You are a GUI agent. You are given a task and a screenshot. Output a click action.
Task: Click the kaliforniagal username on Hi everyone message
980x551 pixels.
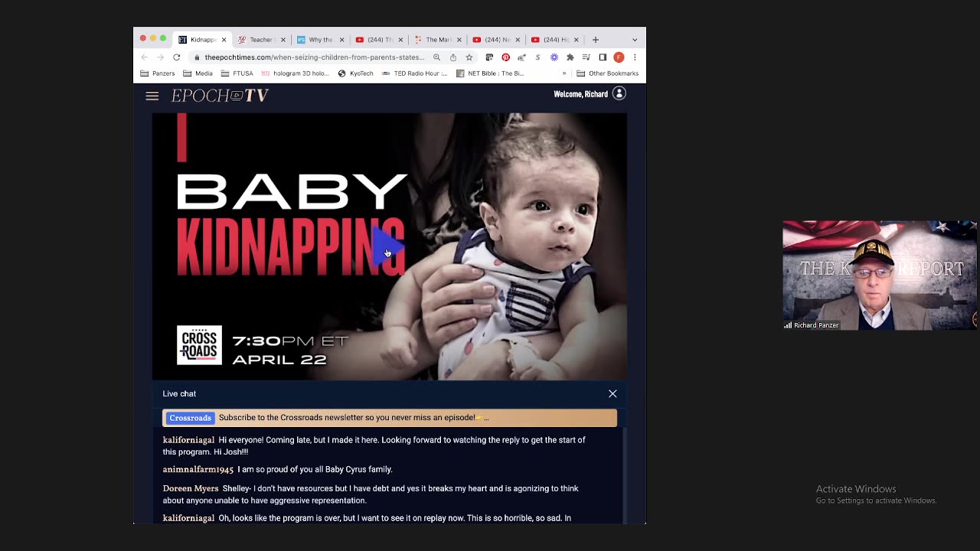tap(188, 440)
